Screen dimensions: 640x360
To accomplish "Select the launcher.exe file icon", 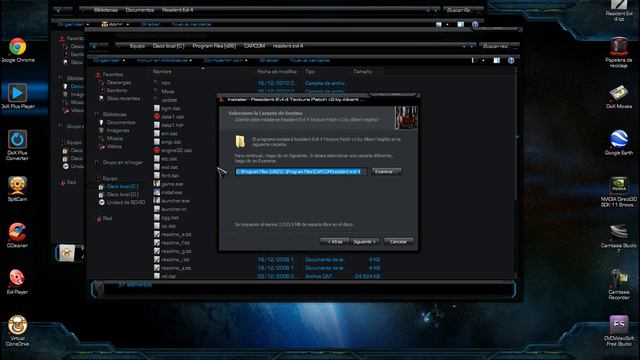I will 157,201.
